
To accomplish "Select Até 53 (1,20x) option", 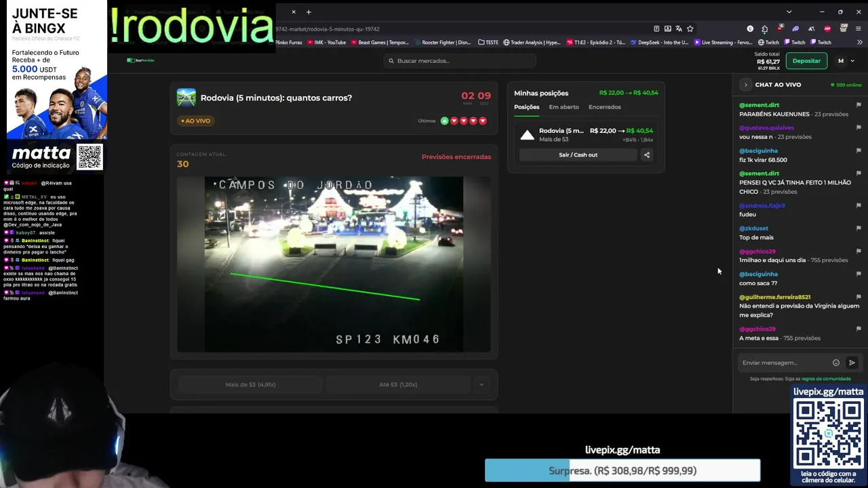I will [x=398, y=384].
